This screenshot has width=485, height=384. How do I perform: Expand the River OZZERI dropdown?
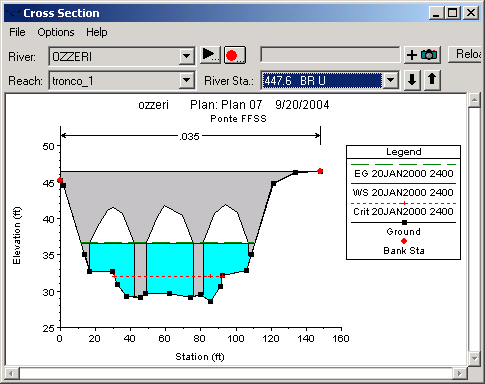click(187, 57)
